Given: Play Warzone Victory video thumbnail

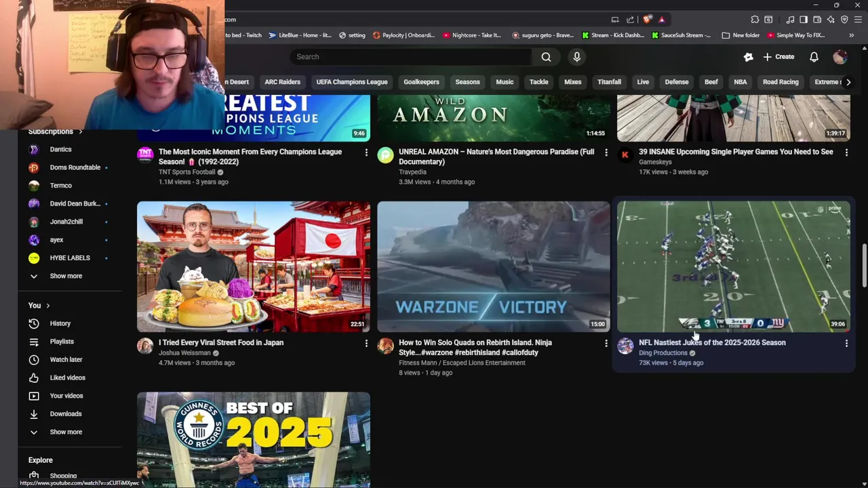Looking at the screenshot, I should (494, 266).
